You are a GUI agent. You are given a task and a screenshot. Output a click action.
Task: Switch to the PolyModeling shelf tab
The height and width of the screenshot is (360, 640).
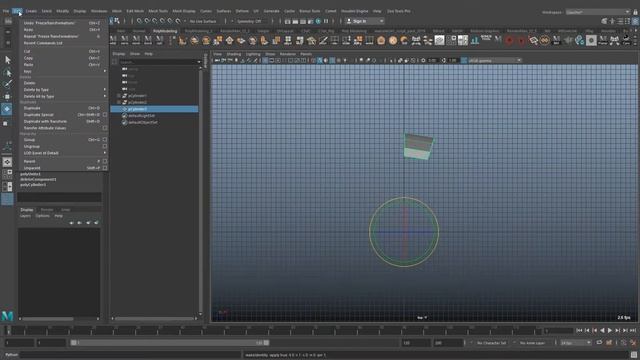tap(165, 31)
